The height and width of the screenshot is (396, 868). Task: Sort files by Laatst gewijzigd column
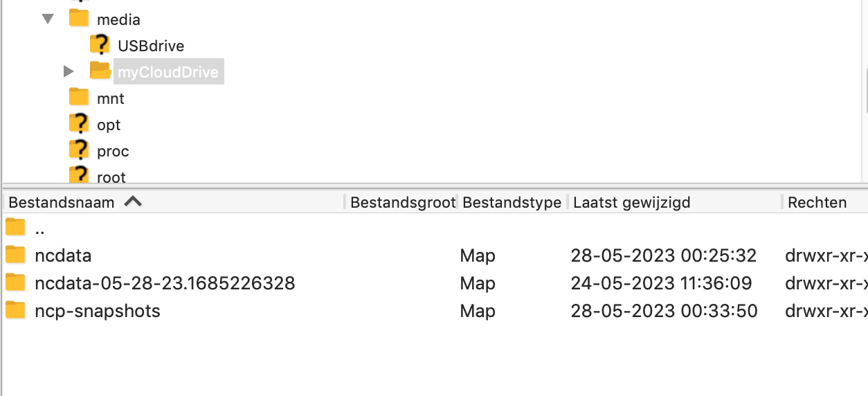pyautogui.click(x=631, y=202)
